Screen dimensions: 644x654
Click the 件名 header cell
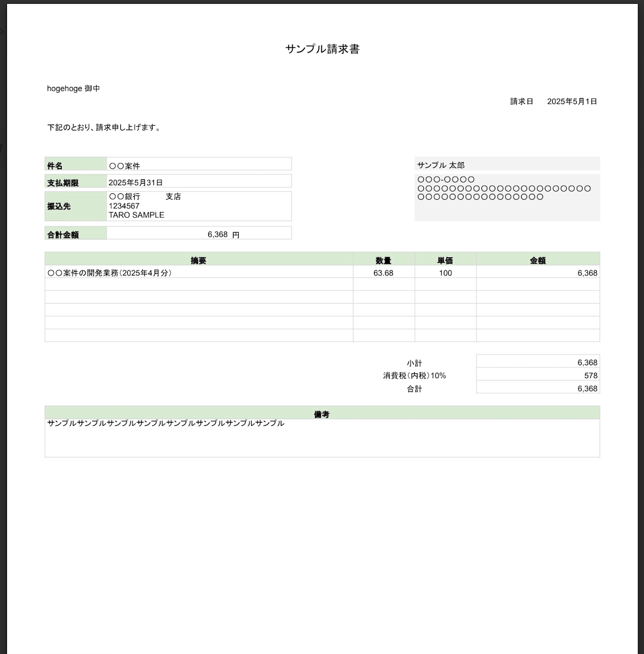tap(76, 164)
